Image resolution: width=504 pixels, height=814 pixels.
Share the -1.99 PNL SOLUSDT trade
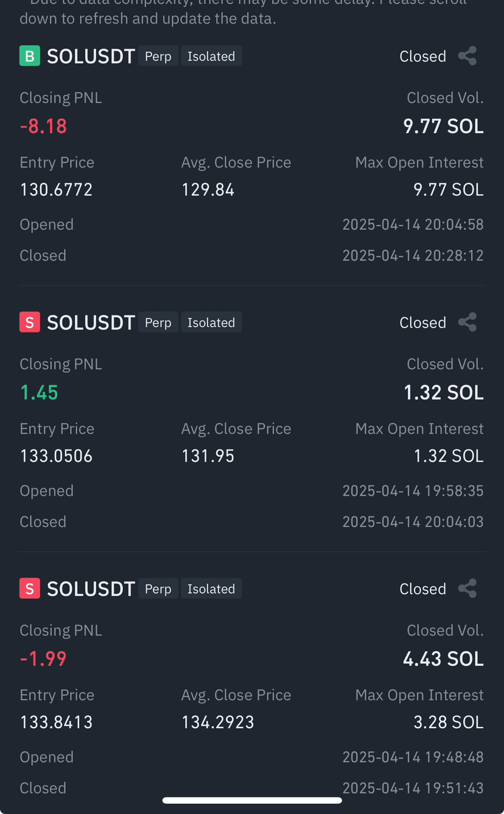(467, 589)
